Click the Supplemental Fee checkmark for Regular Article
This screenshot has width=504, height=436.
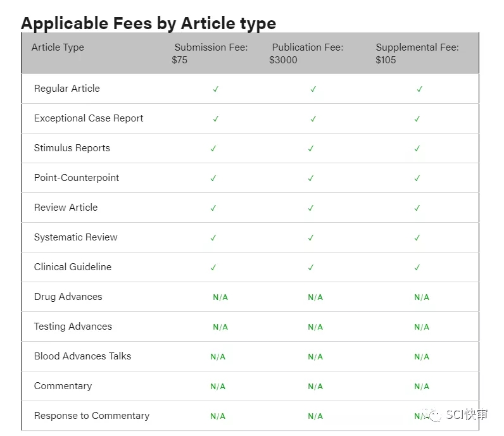[x=420, y=89]
